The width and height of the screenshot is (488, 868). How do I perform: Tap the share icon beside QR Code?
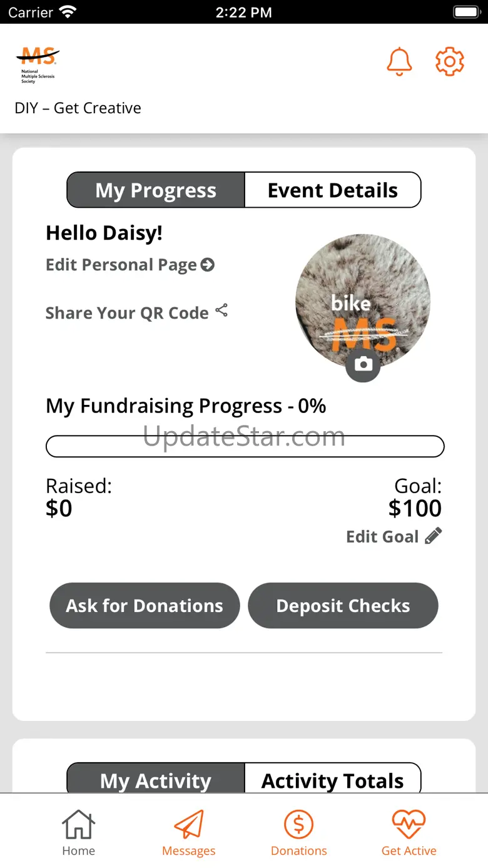[221, 310]
